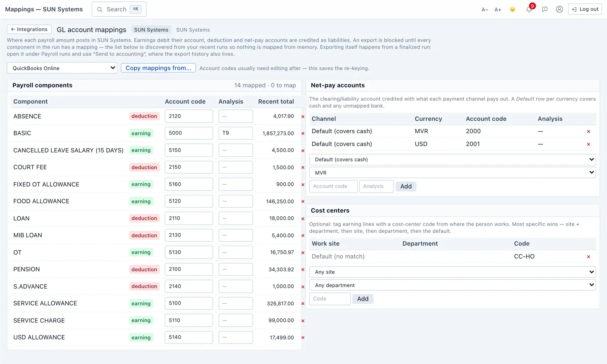Add the net-pay account entry
The height and width of the screenshot is (364, 607).
click(x=406, y=186)
